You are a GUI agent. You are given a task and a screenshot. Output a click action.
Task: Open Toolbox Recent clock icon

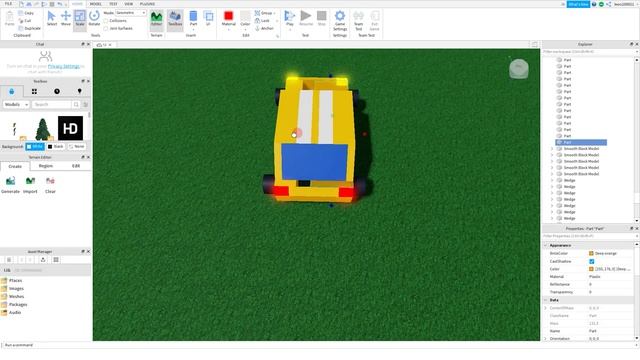(57, 91)
